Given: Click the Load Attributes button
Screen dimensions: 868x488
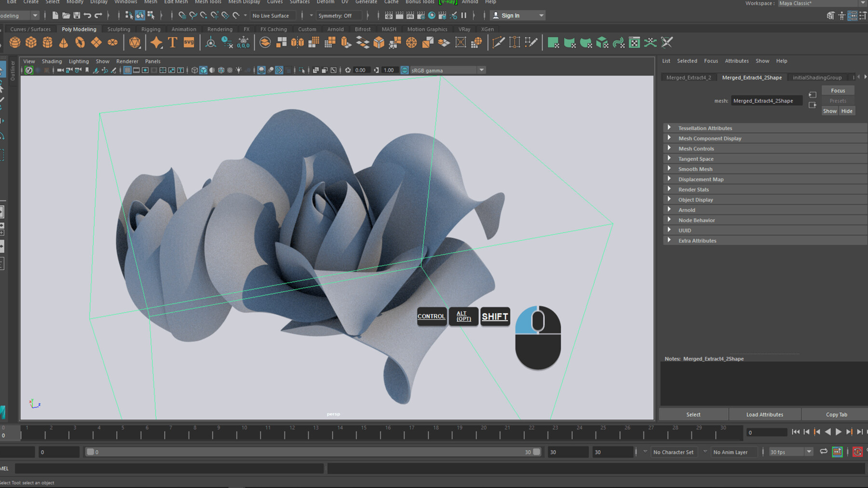Looking at the screenshot, I should (764, 414).
